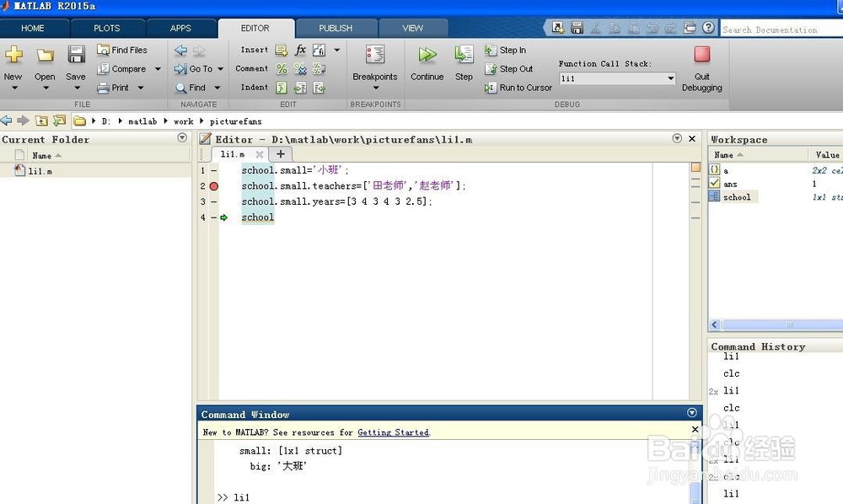The width and height of the screenshot is (843, 504).
Task: Open the New dropdown arrow below New
Action: tap(14, 88)
